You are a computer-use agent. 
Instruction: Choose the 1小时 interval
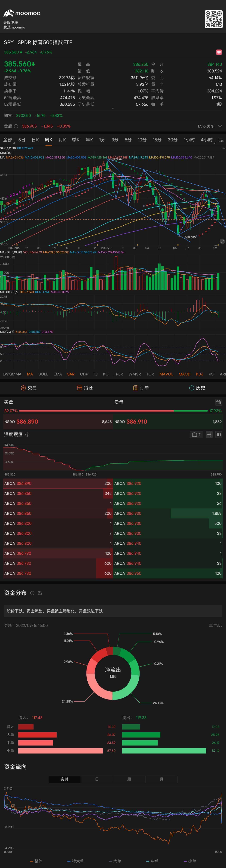pos(189,140)
